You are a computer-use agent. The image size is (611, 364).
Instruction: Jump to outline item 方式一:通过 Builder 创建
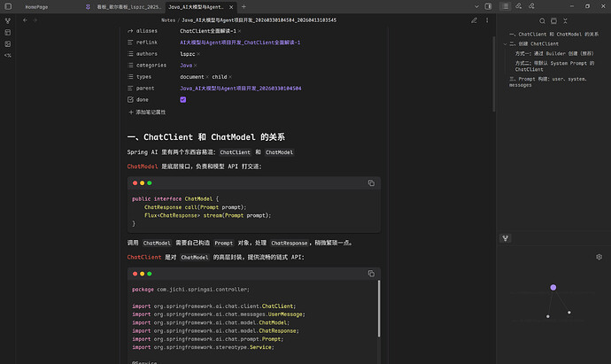click(554, 53)
